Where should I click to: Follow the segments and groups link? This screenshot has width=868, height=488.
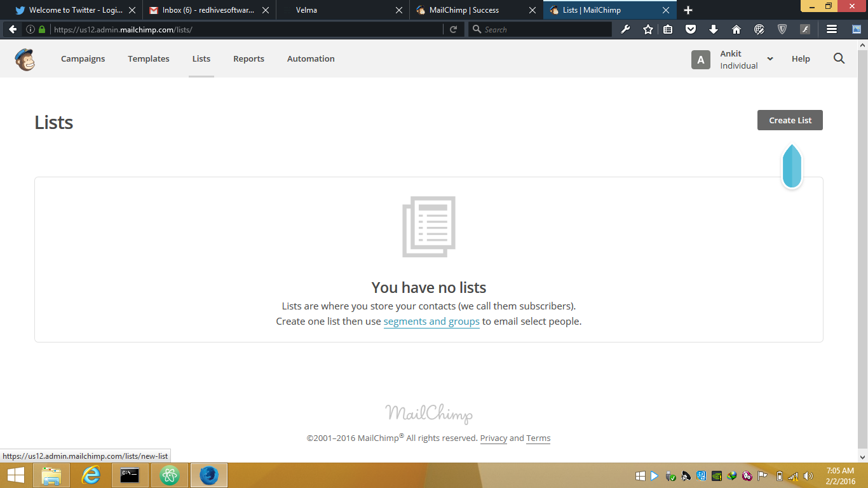(431, 322)
